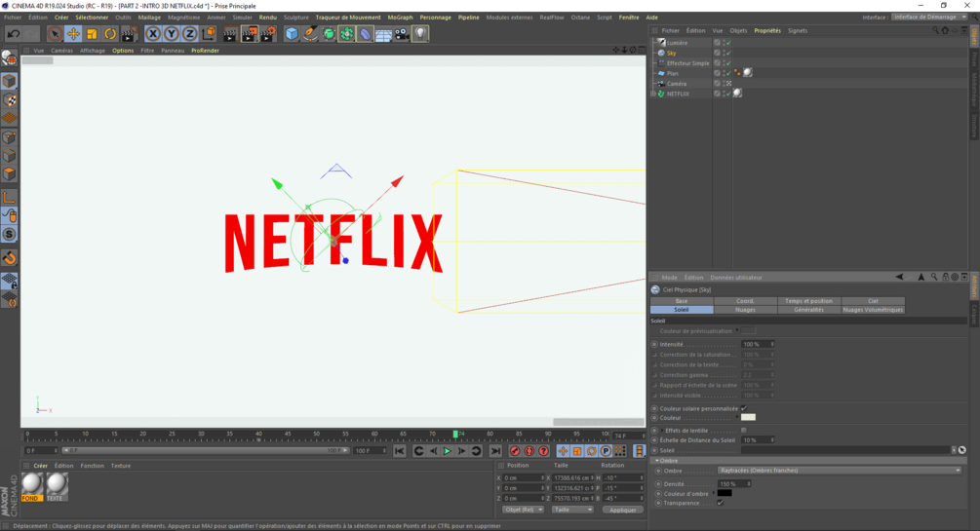Open the green array/MoGraph-style objects icon
The height and width of the screenshot is (531, 980).
347,34
